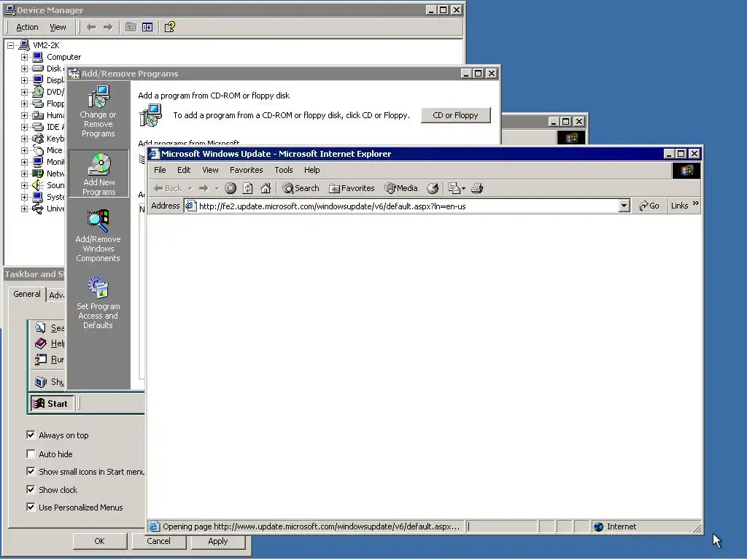Expand the Sound devices node
The height and width of the screenshot is (560, 747).
click(24, 185)
